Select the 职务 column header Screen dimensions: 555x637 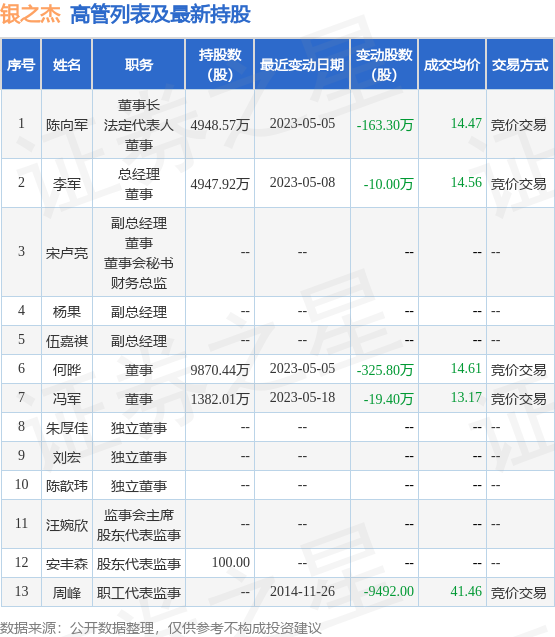139,65
